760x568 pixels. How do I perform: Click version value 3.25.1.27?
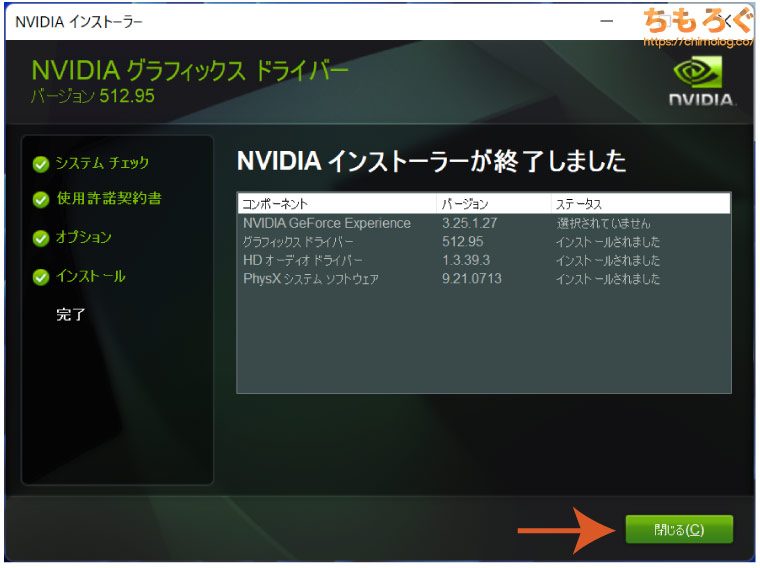coord(469,223)
